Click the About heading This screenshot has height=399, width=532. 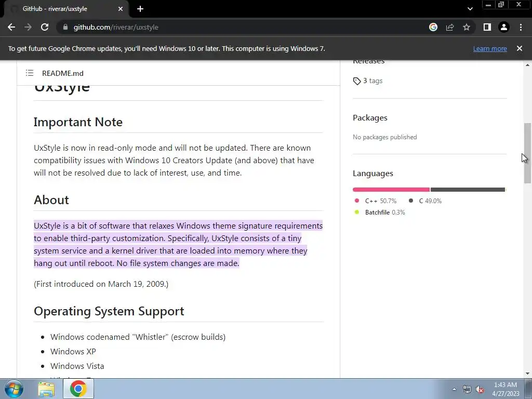coord(51,200)
